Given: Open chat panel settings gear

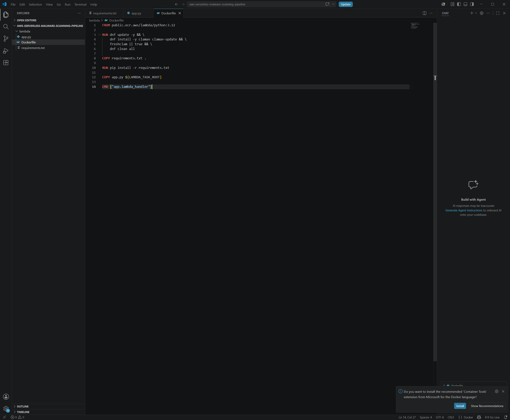Looking at the screenshot, I should (482, 13).
